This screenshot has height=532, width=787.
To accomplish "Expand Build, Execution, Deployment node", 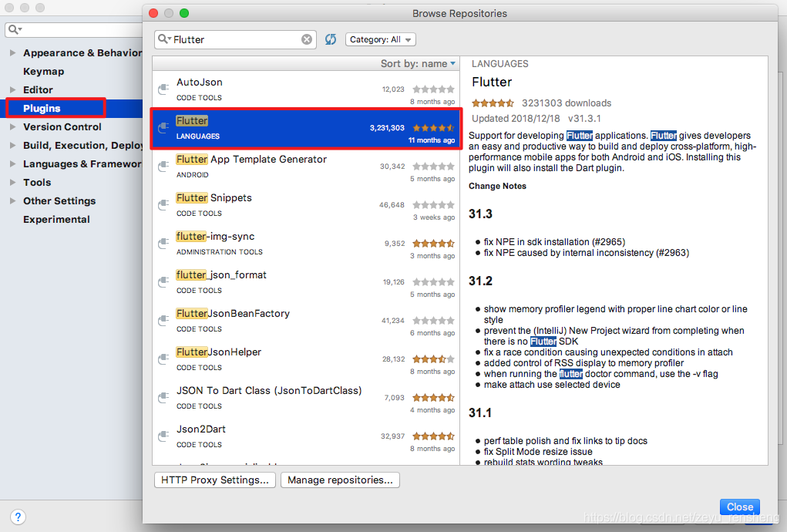I will (x=12, y=146).
